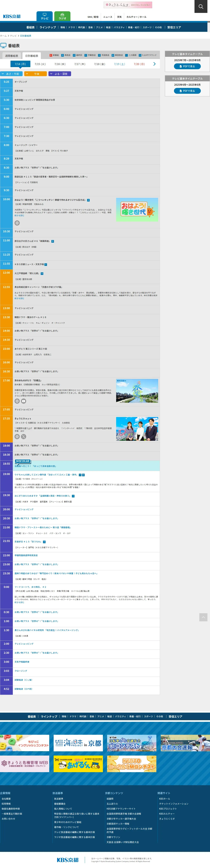
Task: Expand 続きを読む for フードコートで、また明日。
Action: click(x=19, y=602)
